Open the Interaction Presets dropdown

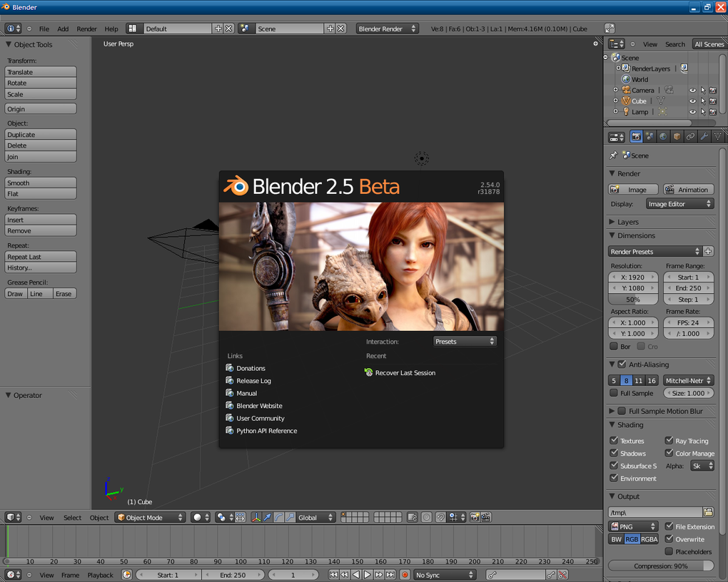465,342
